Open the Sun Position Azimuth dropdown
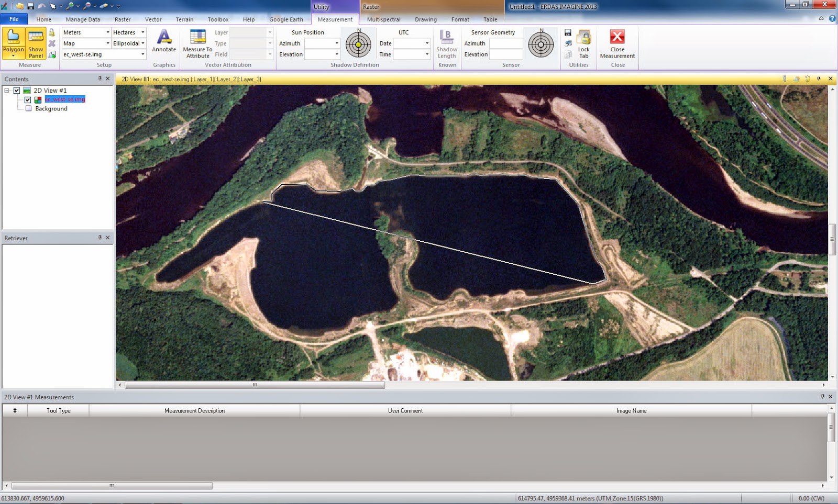This screenshot has width=838, height=504. point(336,43)
